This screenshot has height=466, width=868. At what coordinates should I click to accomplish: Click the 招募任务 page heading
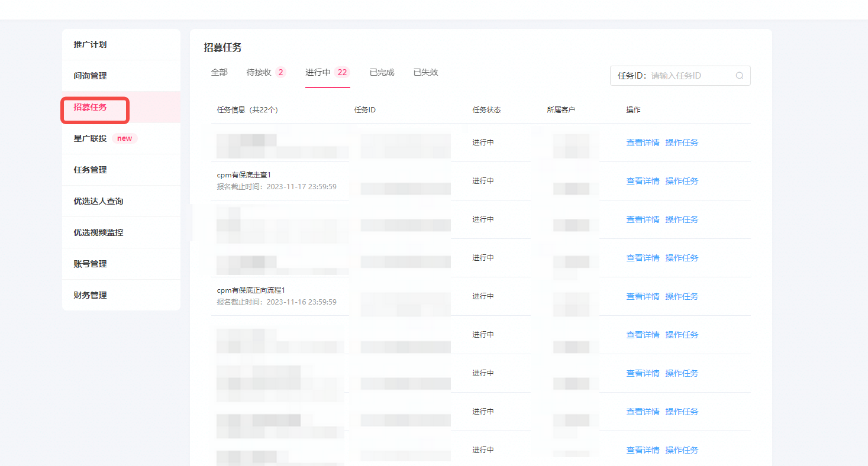[223, 48]
